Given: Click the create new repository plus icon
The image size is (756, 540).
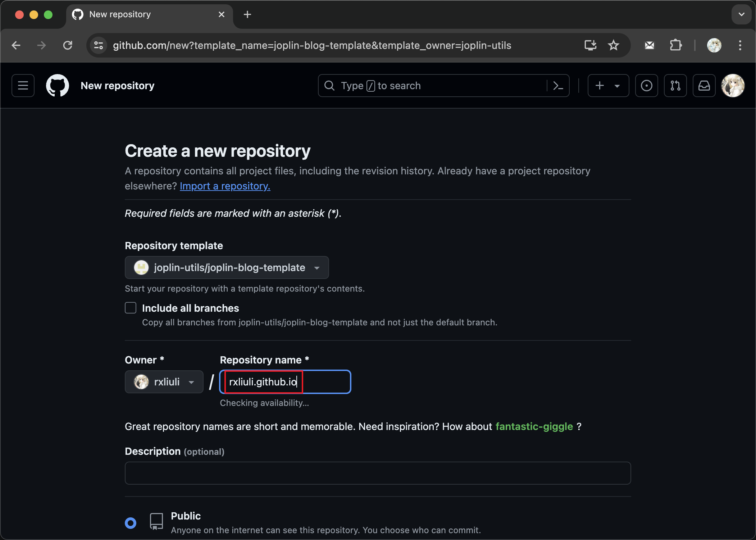Looking at the screenshot, I should [x=599, y=85].
